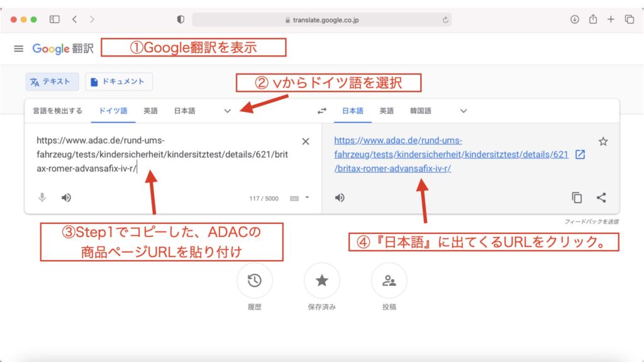The height and width of the screenshot is (362, 644).
Task: Open the 保存済み saved translations button
Action: point(321,281)
